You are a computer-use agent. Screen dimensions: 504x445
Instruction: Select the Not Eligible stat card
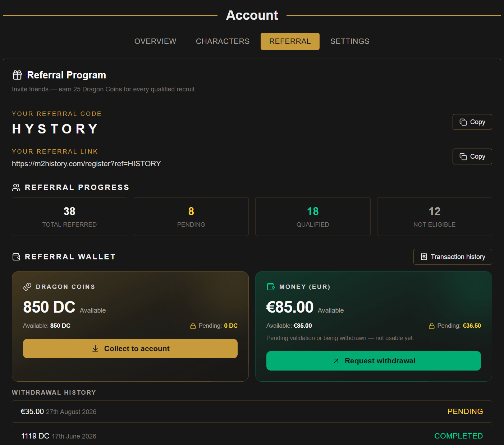435,217
